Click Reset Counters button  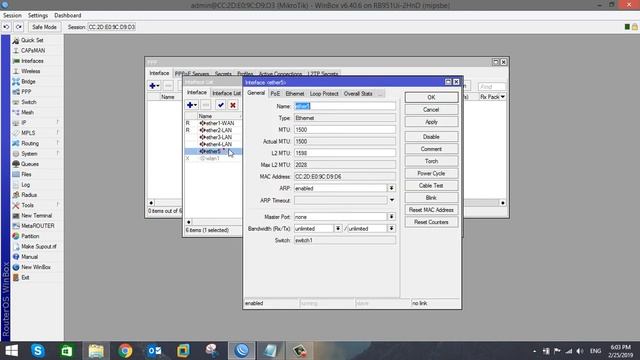coord(431,222)
